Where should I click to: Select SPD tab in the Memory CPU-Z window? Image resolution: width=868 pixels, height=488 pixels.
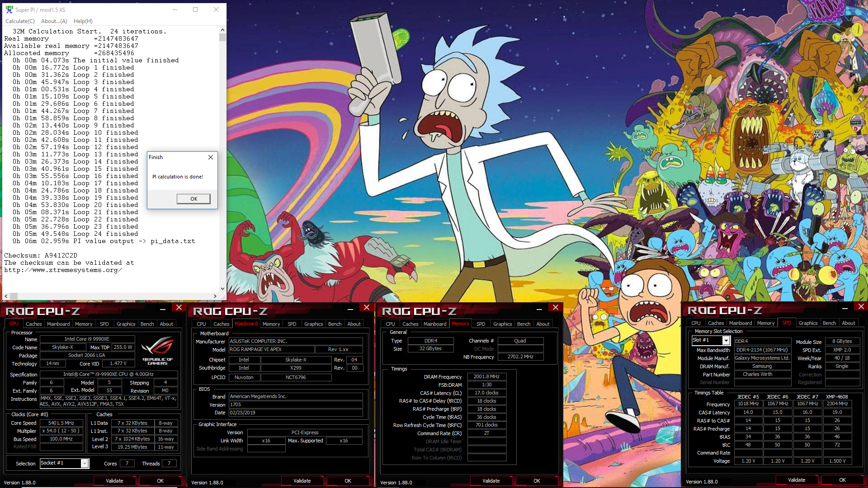point(481,324)
